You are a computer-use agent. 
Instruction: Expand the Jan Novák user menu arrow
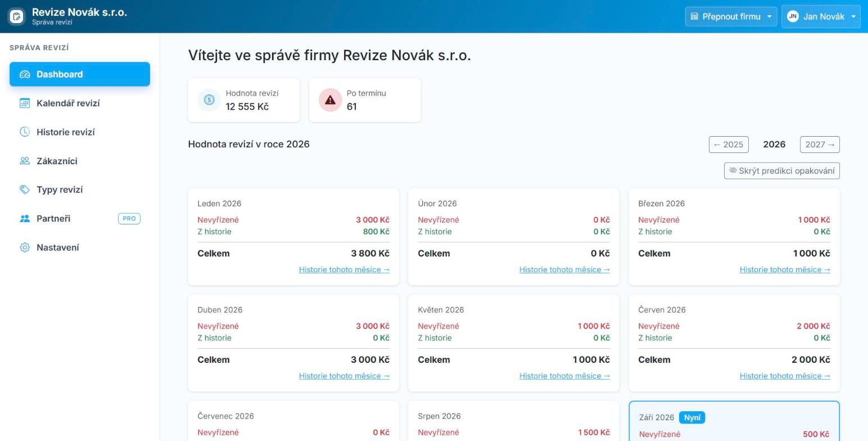tap(853, 16)
